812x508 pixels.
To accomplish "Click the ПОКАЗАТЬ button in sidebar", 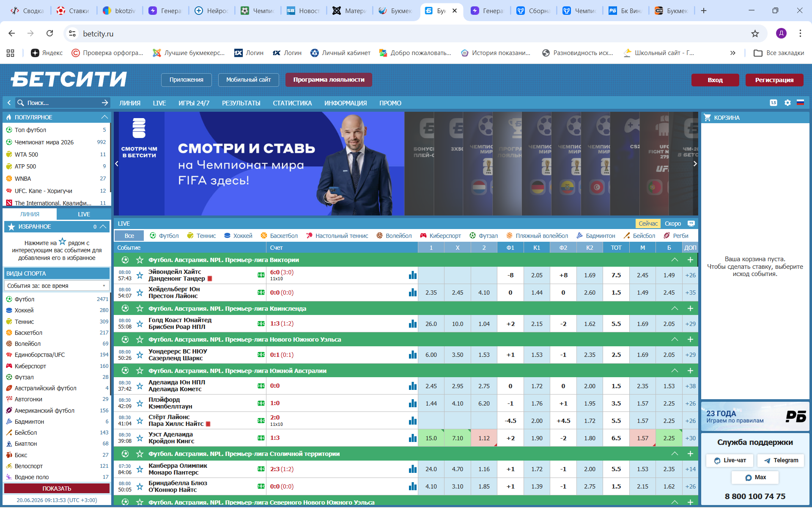I will [57, 489].
